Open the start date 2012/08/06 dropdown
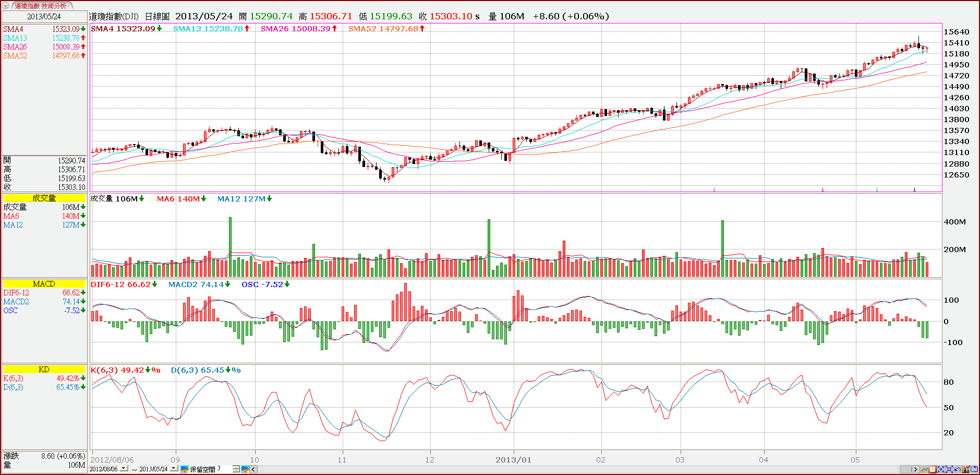980x475 pixels. pyautogui.click(x=124, y=468)
